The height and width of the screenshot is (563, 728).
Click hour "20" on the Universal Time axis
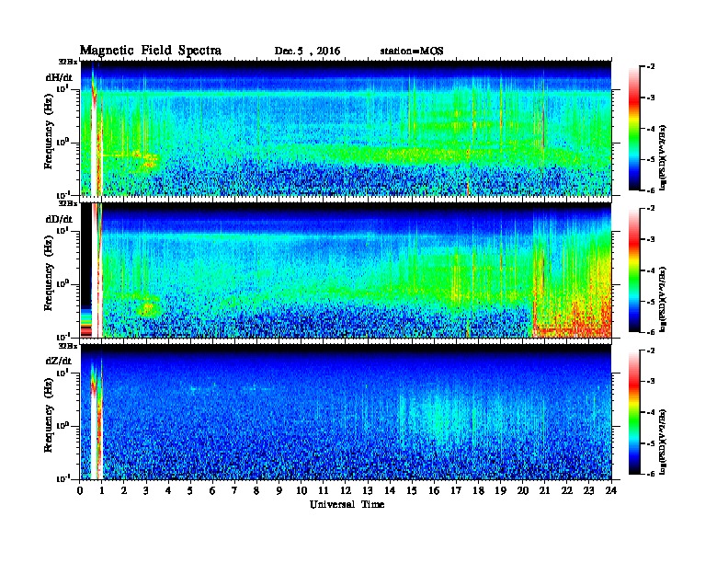click(522, 490)
